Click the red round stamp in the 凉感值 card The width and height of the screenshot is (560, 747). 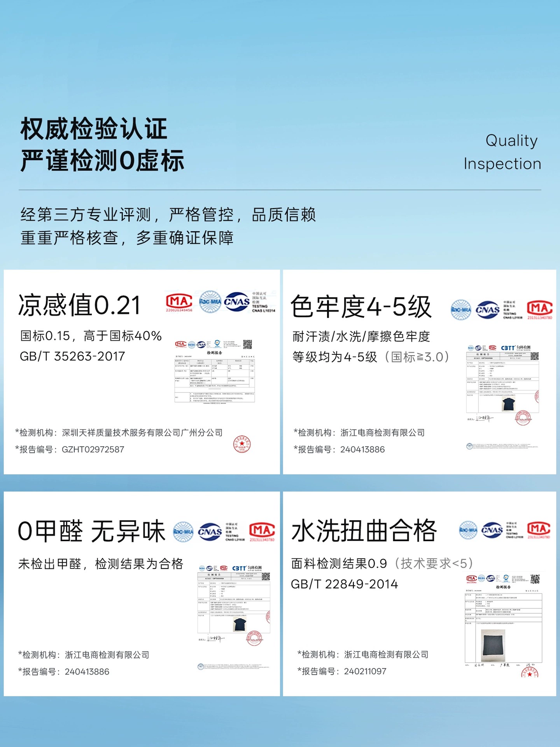(242, 444)
